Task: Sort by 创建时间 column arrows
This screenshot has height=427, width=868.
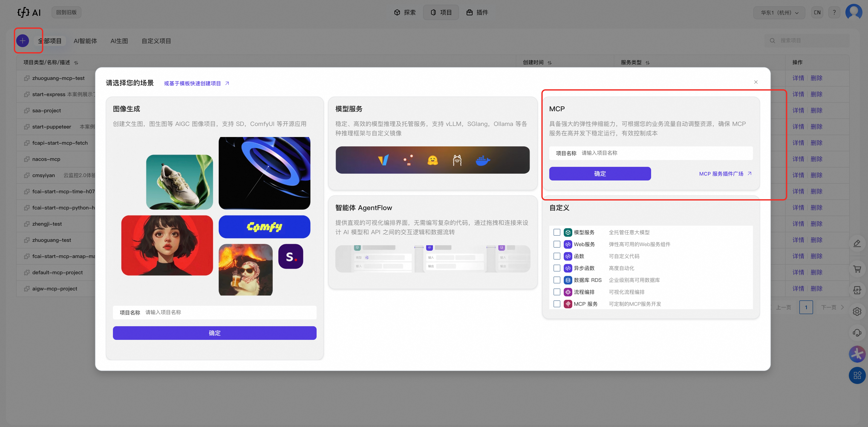Action: (x=549, y=63)
